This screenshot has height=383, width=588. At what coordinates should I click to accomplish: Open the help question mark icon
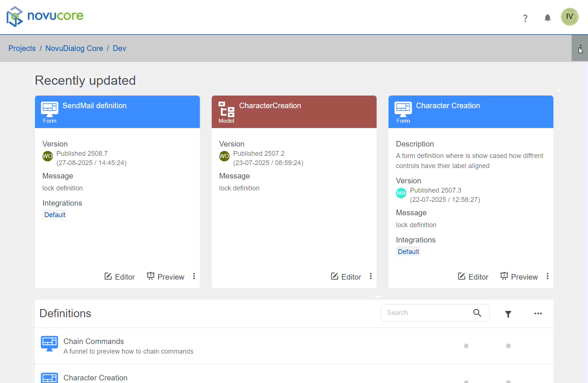pos(525,18)
